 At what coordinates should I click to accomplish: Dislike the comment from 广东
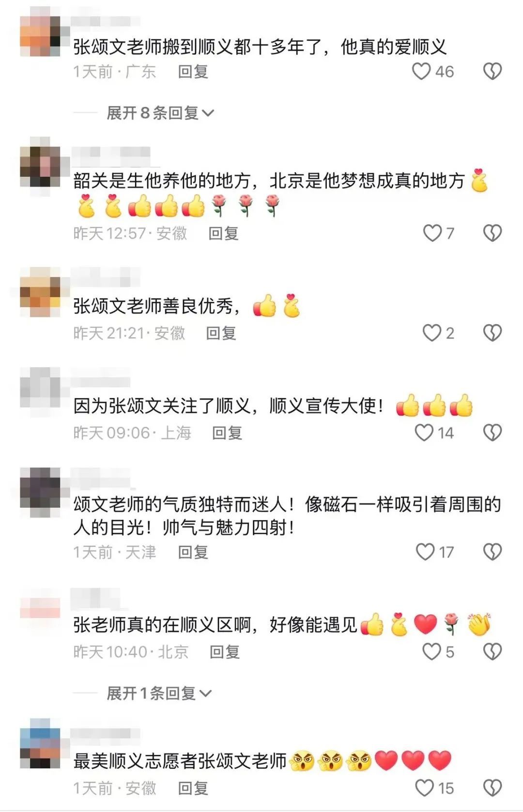coord(492,72)
